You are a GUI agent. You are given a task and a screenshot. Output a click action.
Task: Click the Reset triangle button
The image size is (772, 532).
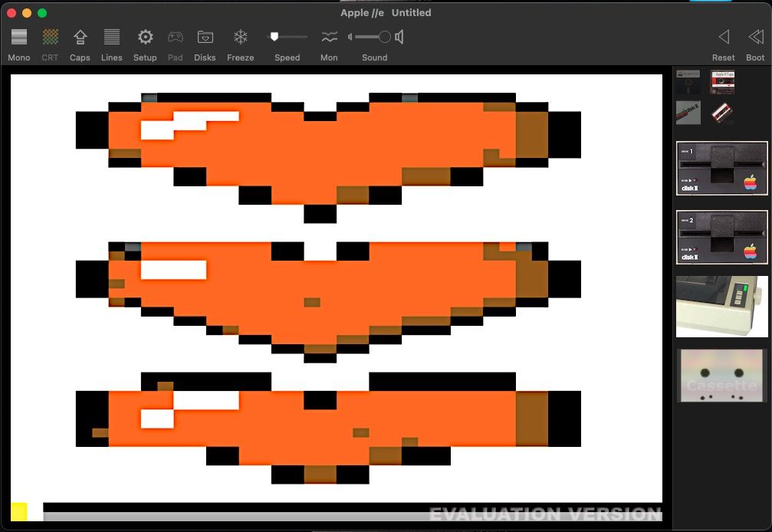click(724, 37)
